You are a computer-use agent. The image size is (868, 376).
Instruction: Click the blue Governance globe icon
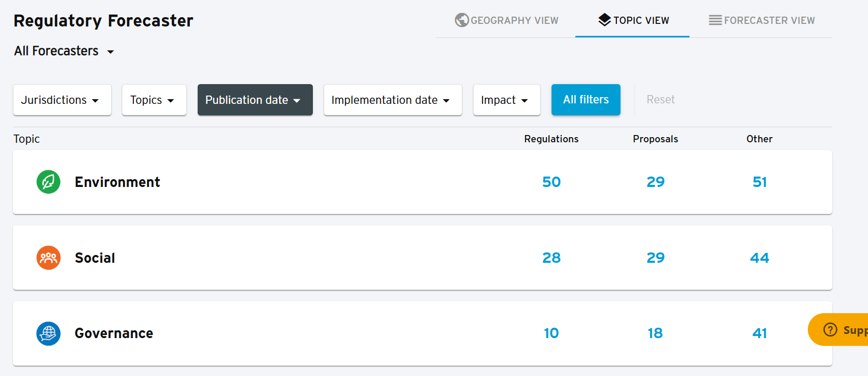click(48, 333)
